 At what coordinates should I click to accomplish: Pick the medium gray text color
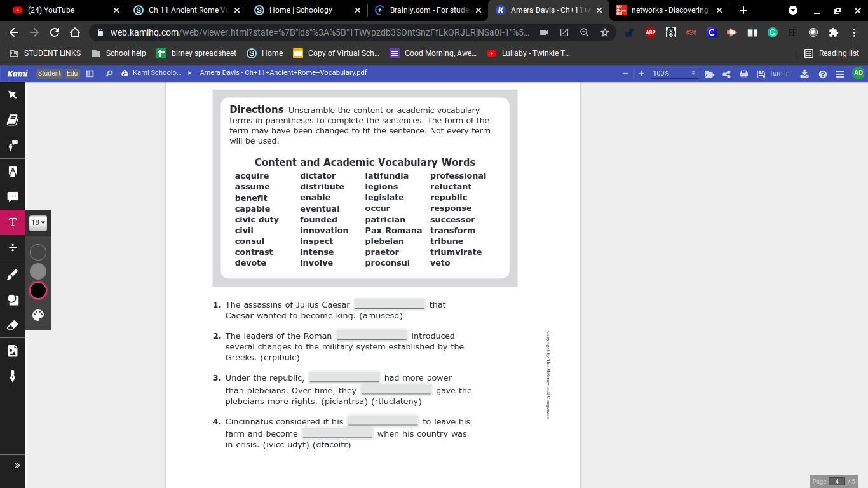(x=38, y=271)
